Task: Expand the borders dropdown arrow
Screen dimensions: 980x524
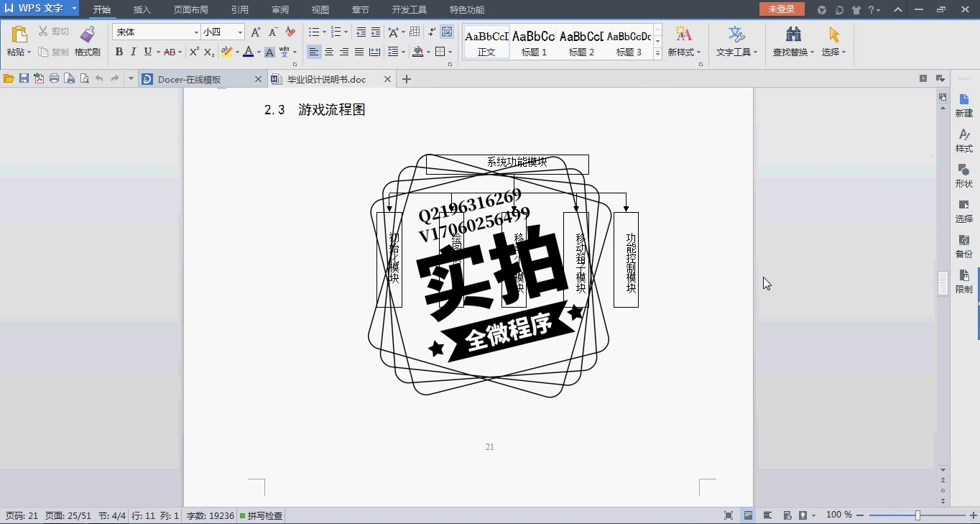Action: [x=450, y=52]
